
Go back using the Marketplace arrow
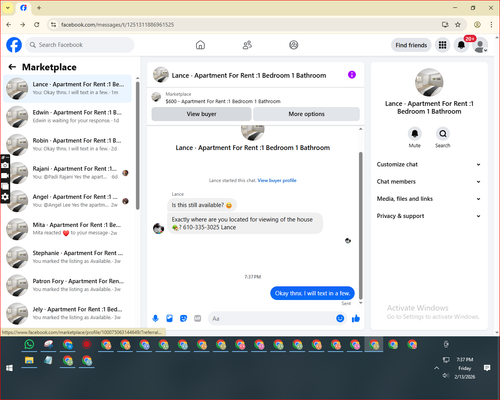[12, 67]
